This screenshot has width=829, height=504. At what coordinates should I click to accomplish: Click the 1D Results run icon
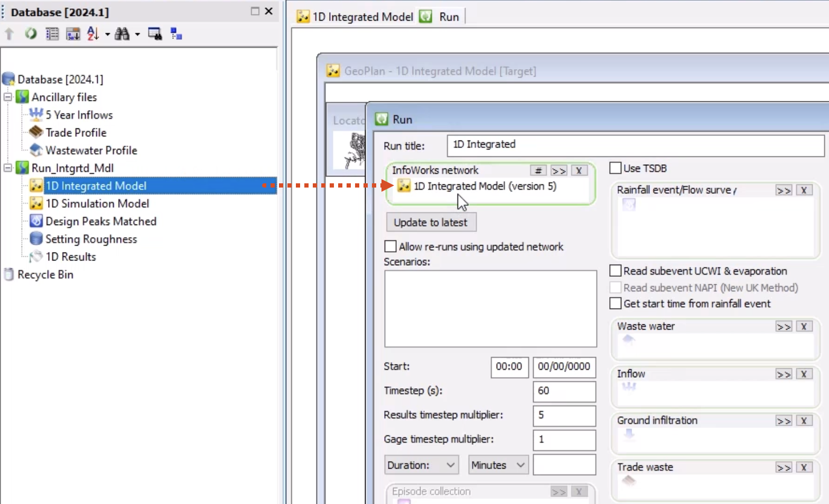pyautogui.click(x=36, y=257)
